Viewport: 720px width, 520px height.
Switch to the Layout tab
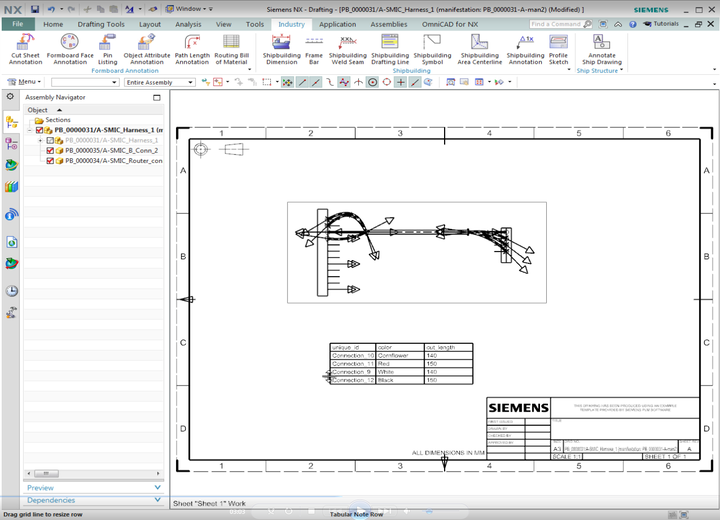(150, 24)
